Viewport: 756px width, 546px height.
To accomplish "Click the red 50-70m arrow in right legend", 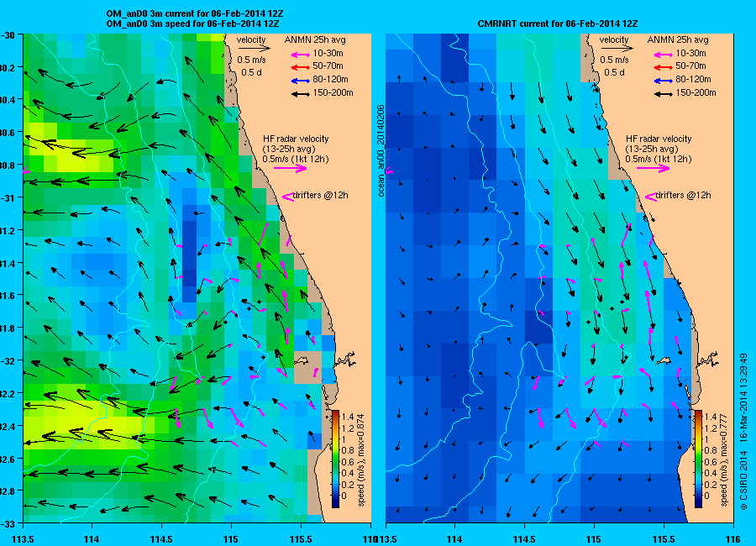I will click(x=664, y=67).
